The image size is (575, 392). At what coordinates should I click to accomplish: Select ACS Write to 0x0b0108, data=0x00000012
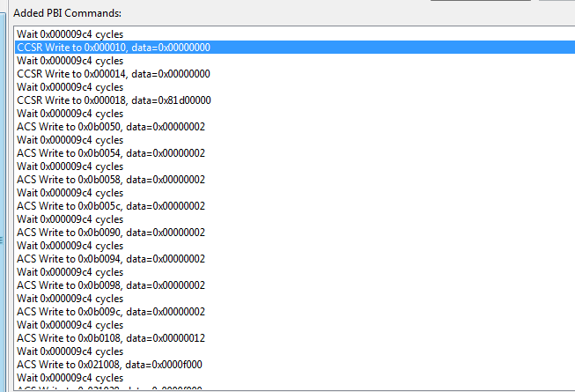(x=295, y=337)
